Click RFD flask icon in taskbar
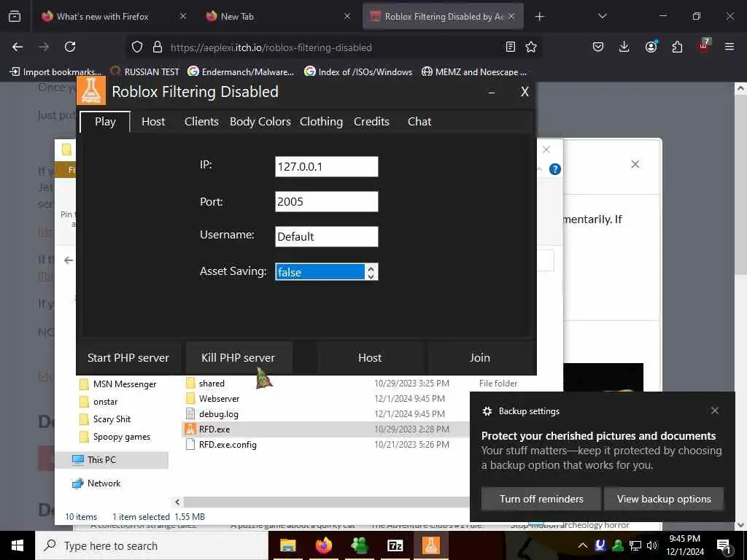This screenshot has width=747, height=560. pos(430,545)
